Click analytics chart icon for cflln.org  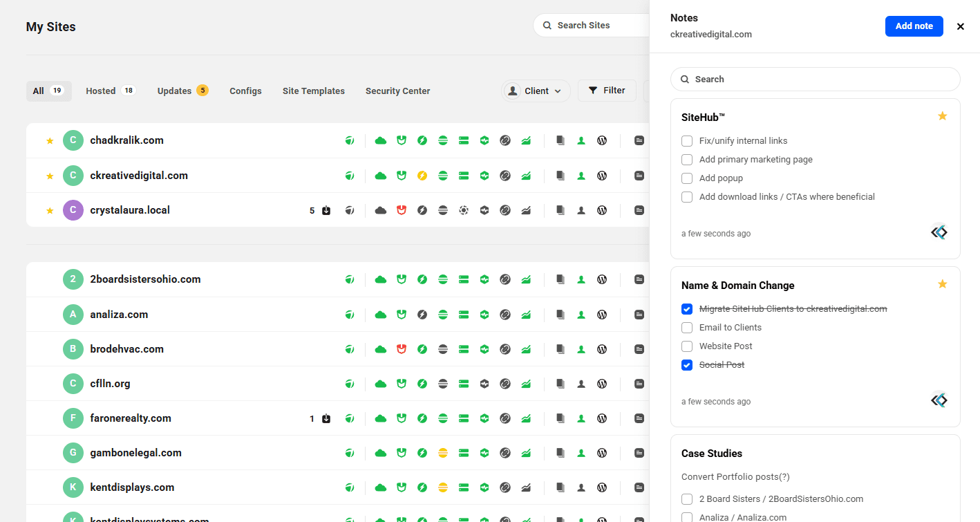(526, 384)
